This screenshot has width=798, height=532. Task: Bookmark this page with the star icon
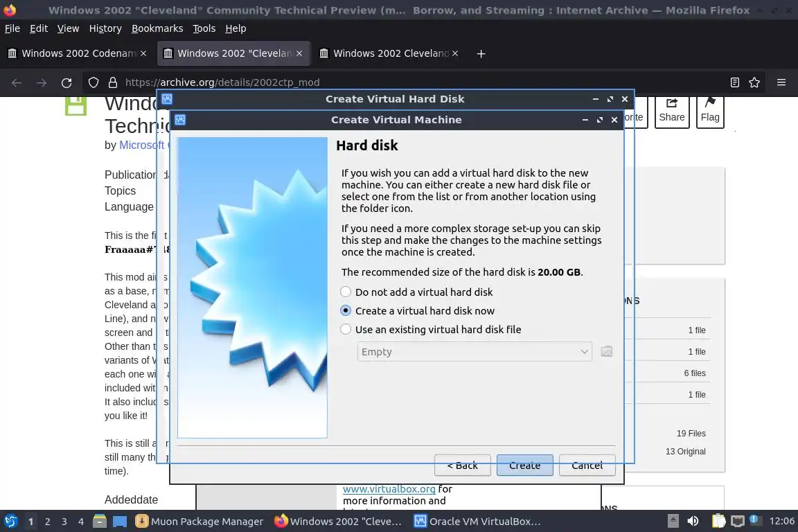click(x=754, y=82)
